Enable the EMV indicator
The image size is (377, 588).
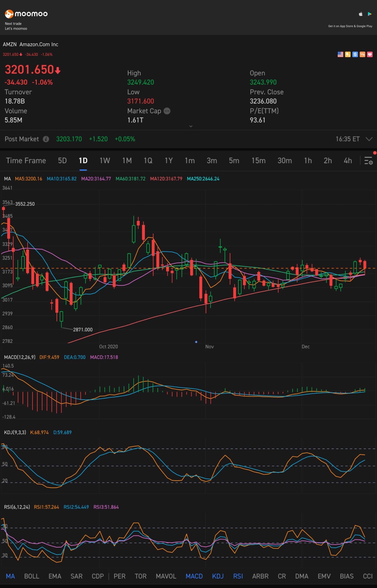click(324, 576)
